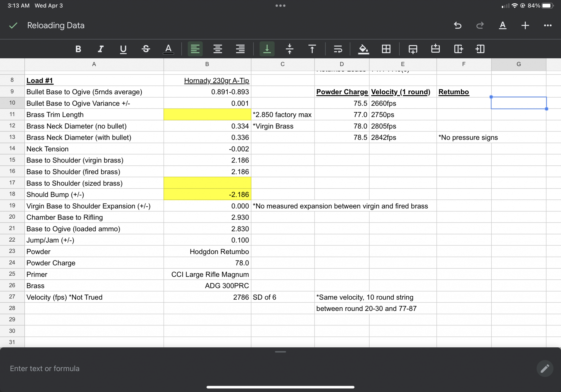Image resolution: width=561 pixels, height=392 pixels.
Task: Enable text wrapping for the cell
Action: pyautogui.click(x=338, y=49)
